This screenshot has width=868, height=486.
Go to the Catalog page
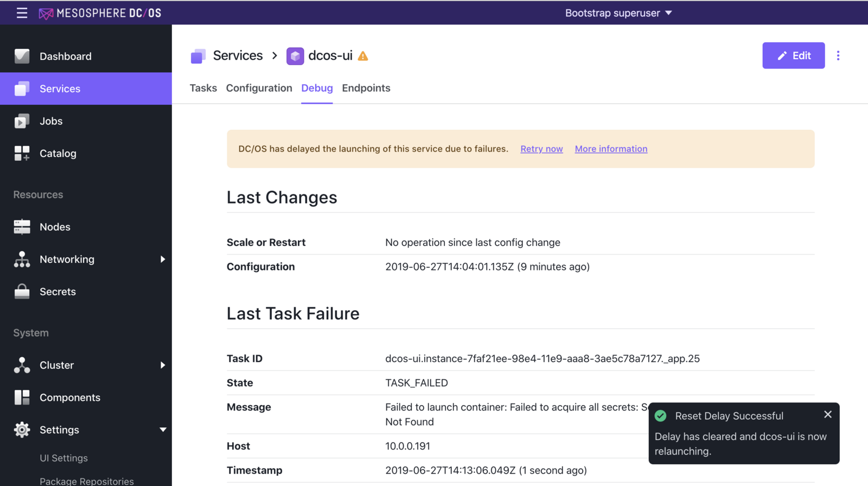(58, 154)
